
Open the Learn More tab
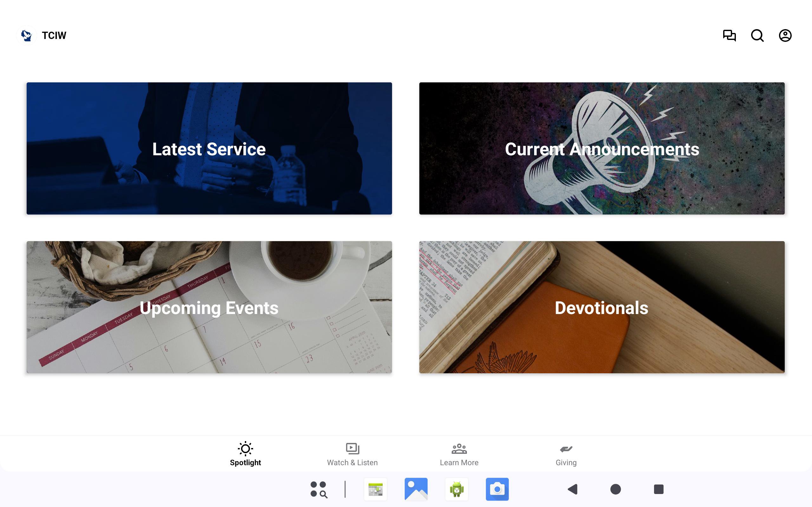pyautogui.click(x=459, y=454)
